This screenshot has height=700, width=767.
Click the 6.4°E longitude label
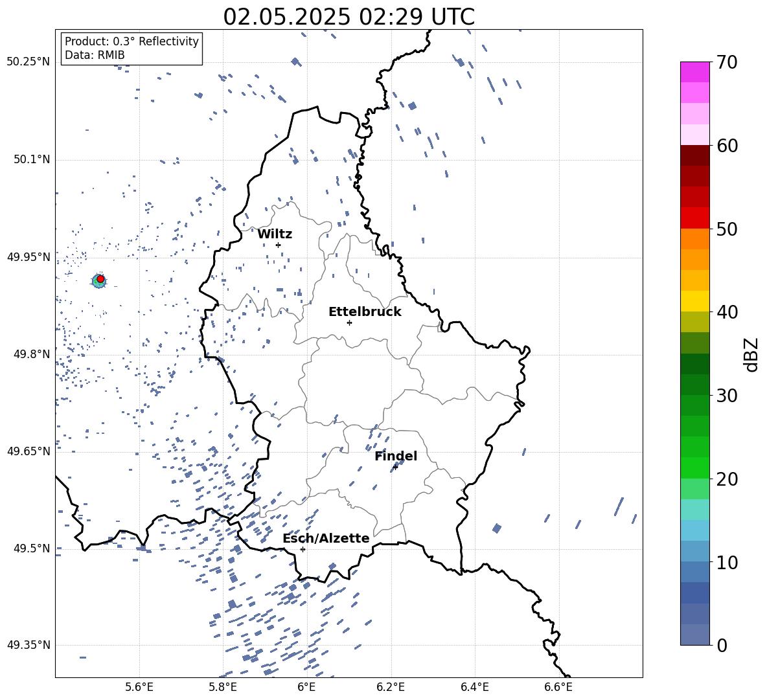[474, 687]
